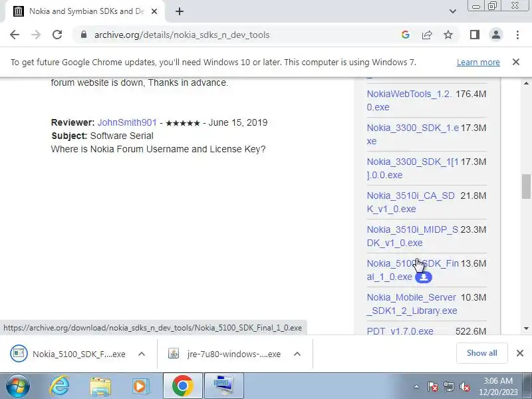Screen dimensions: 532x399
Task: Expand options for Nokia_5100_SDK download
Action: pyautogui.click(x=142, y=354)
